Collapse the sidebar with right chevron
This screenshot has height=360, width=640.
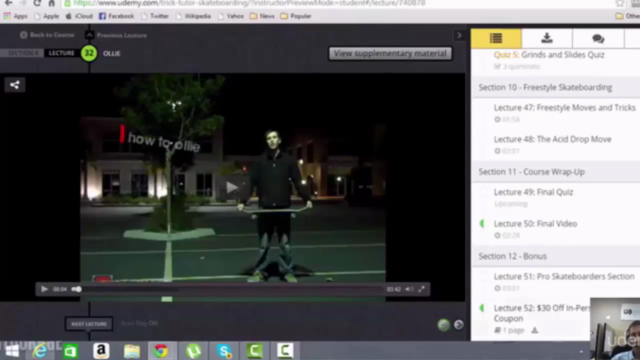pos(459,36)
